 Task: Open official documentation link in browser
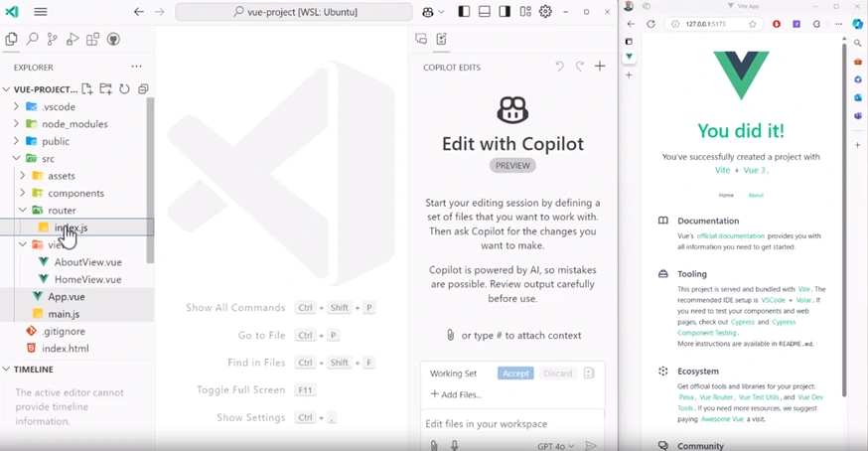(x=730, y=236)
